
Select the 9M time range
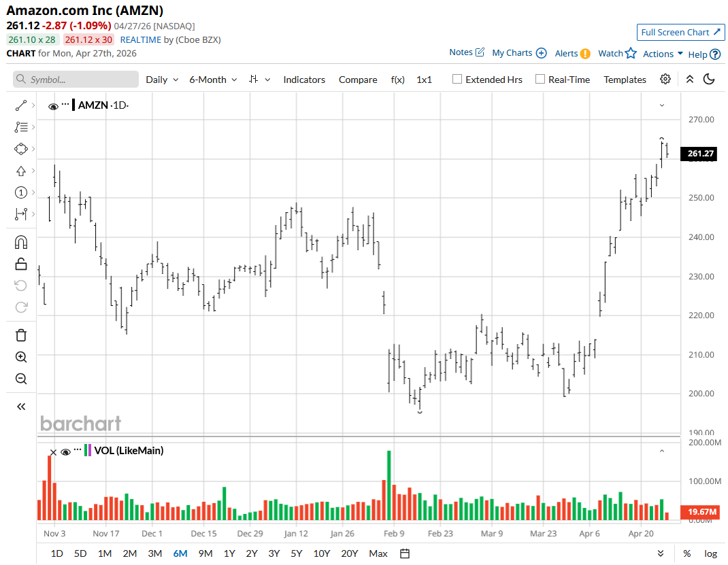[x=205, y=553]
